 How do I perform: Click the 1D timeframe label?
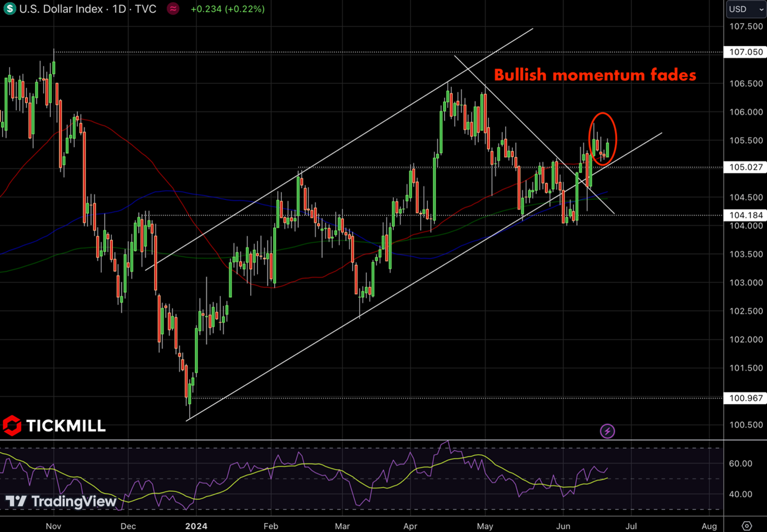pyautogui.click(x=119, y=9)
